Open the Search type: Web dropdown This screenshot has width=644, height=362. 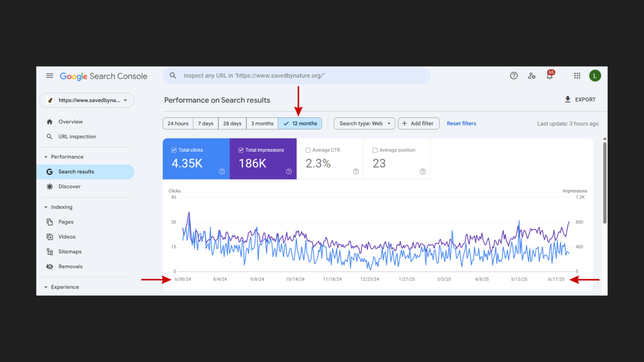364,123
